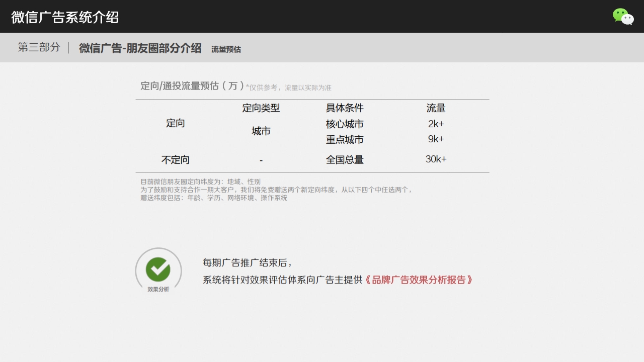Select the small 流量预估 subtitle in the section bar

pyautogui.click(x=226, y=49)
